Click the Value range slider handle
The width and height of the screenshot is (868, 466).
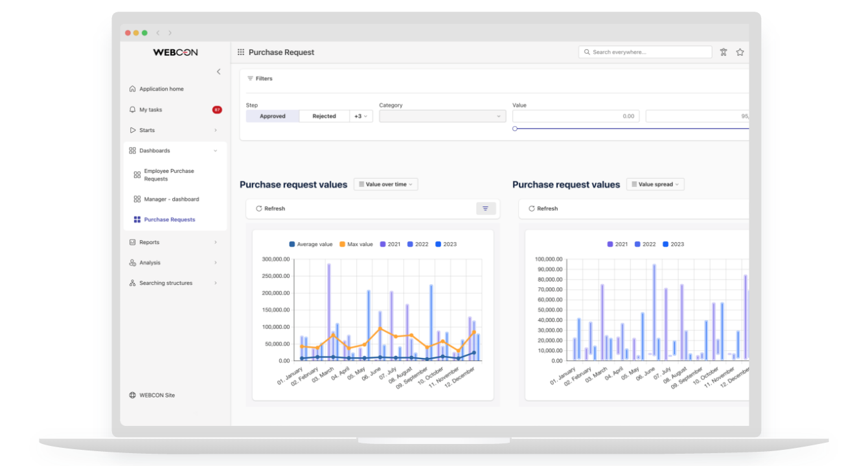[515, 129]
